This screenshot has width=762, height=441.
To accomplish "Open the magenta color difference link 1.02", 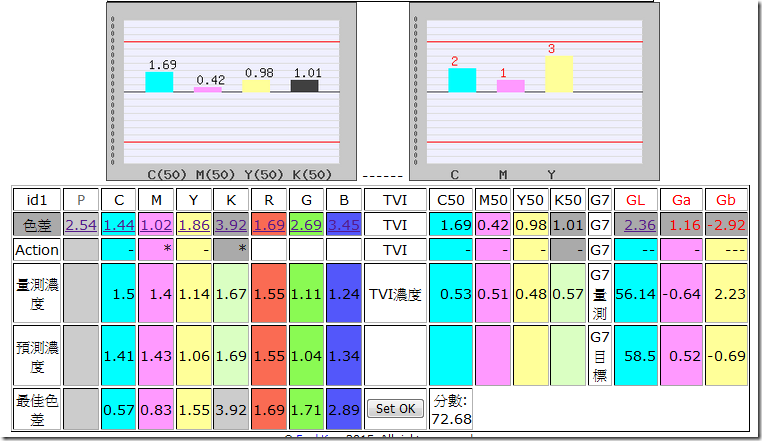I will [156, 225].
